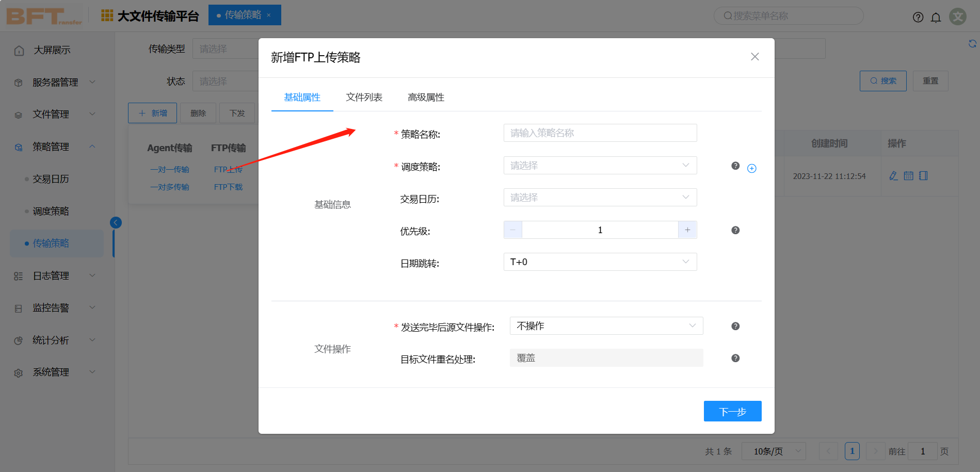Decrease 优先级 with minus button

tap(513, 230)
